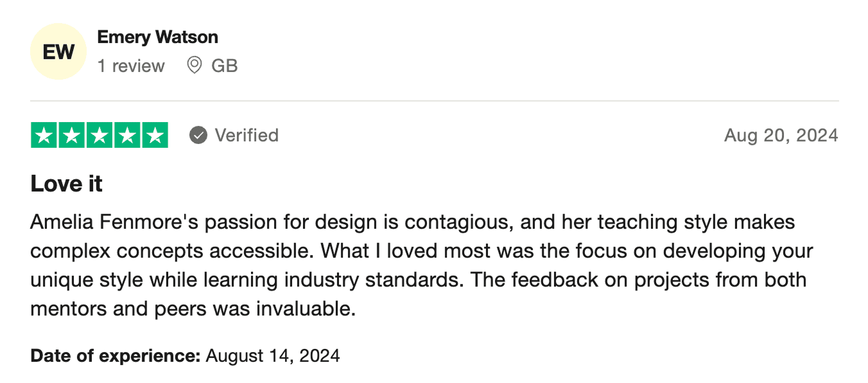The width and height of the screenshot is (868, 383).
Task: Click the EW avatar circle
Action: point(58,51)
